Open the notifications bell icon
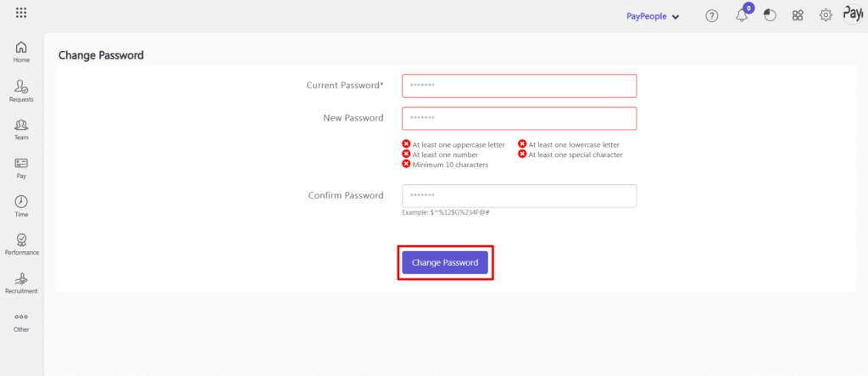 742,16
